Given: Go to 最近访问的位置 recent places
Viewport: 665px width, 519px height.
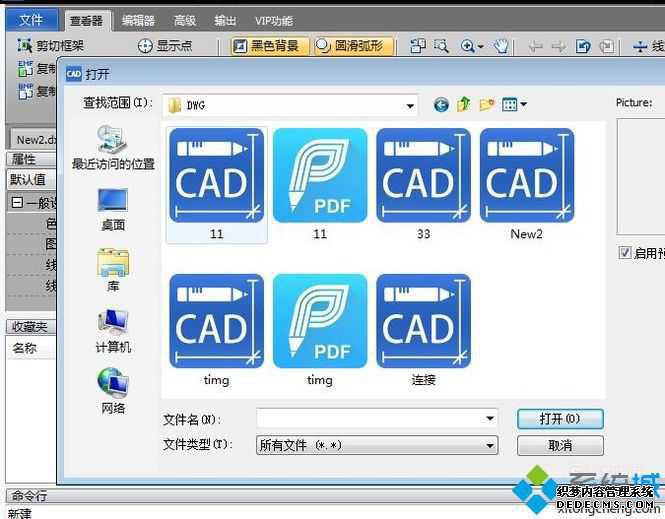Looking at the screenshot, I should (x=113, y=148).
